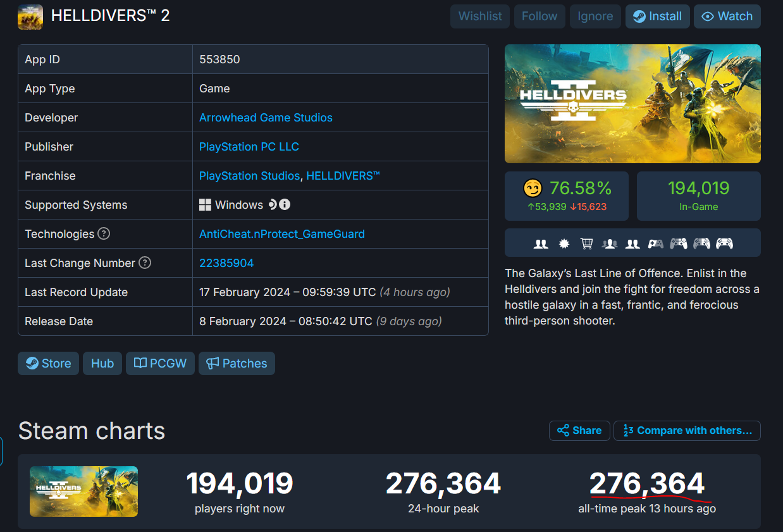Viewport: 783px width, 532px height.
Task: Click the Developer row label
Action: pos(51,118)
